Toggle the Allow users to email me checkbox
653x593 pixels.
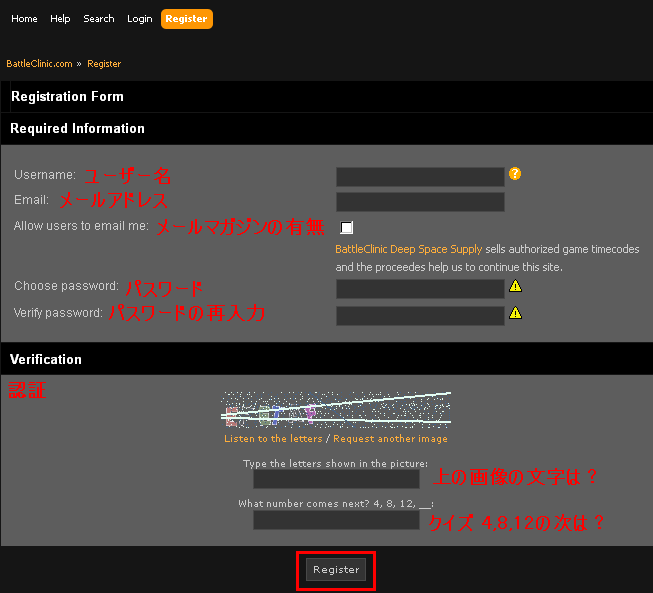346,227
